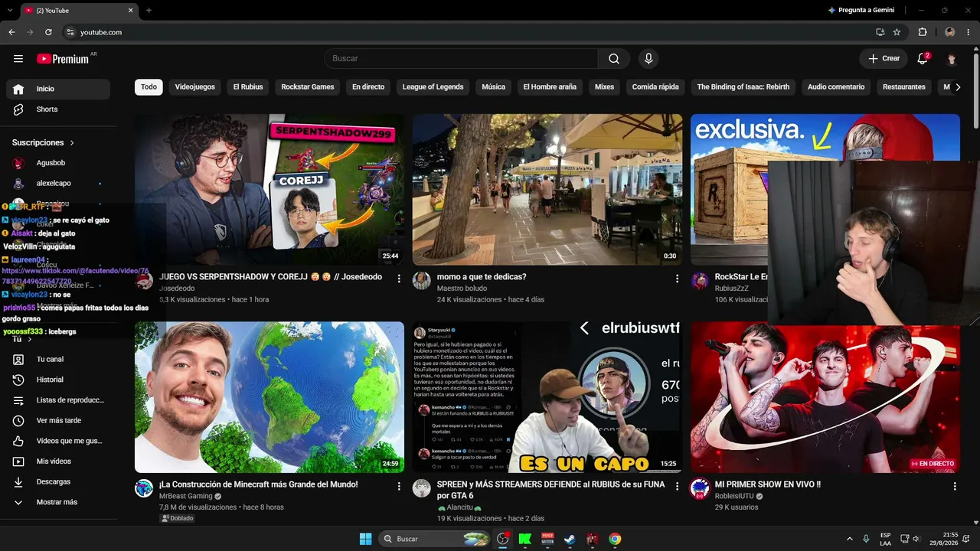Open the MrBeast Gaming channel avatar

[144, 488]
